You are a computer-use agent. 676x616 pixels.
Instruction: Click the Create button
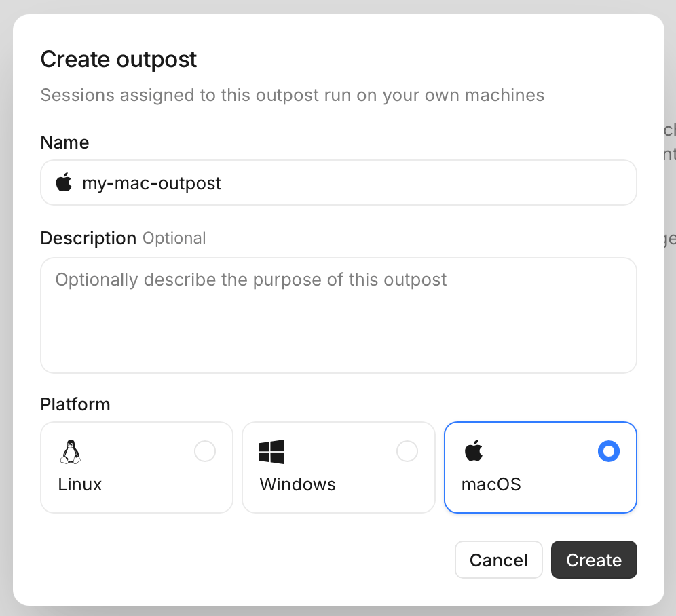594,560
